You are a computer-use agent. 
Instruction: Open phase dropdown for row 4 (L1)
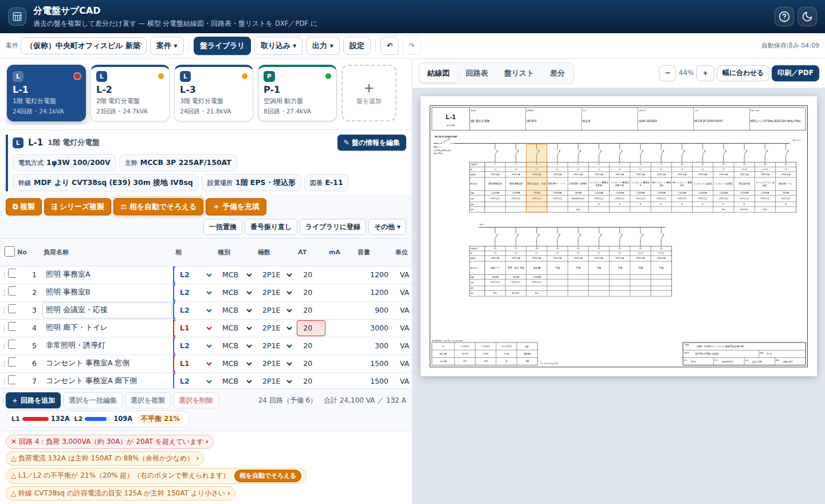(x=196, y=328)
